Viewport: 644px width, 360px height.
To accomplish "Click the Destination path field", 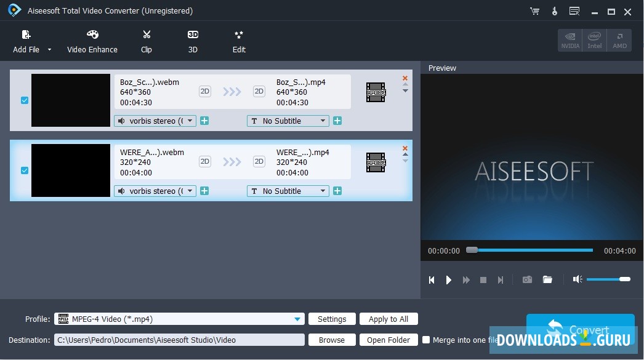I will pyautogui.click(x=180, y=340).
